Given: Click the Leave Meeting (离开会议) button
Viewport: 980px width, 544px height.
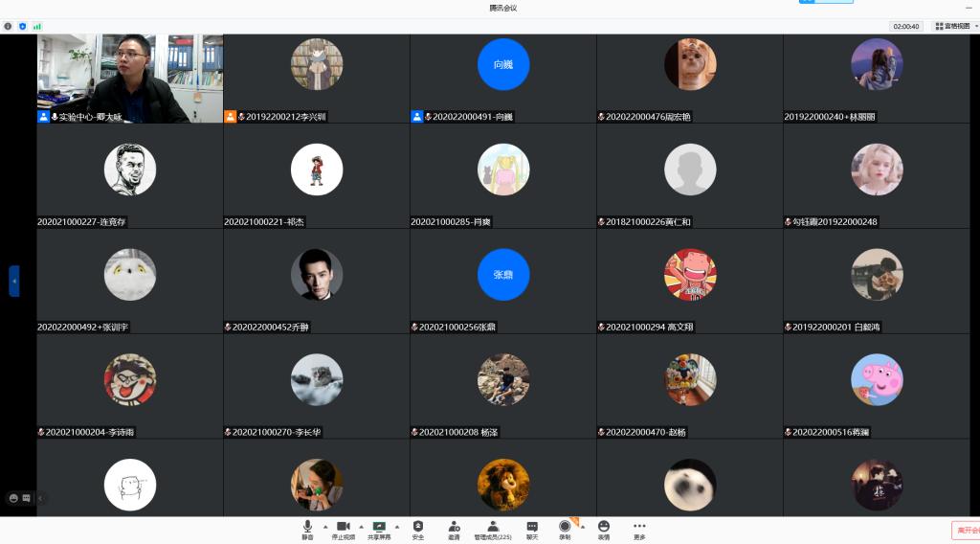Looking at the screenshot, I should [x=964, y=530].
